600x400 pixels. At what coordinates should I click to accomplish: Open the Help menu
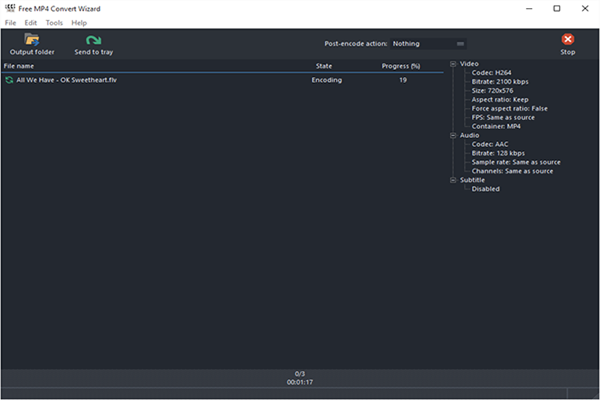point(79,22)
